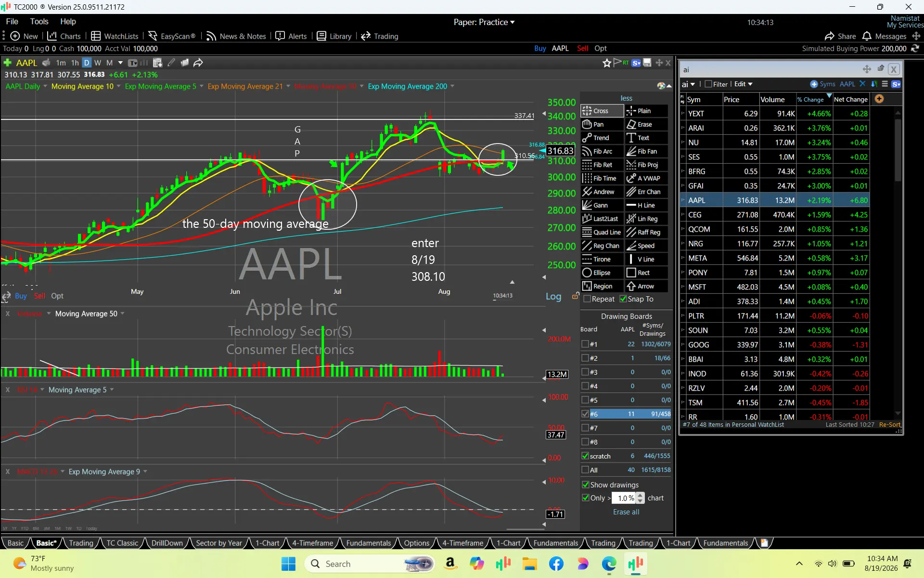Open the AAPL Daily dropdown
Screen dimensions: 924x578
click(45, 86)
